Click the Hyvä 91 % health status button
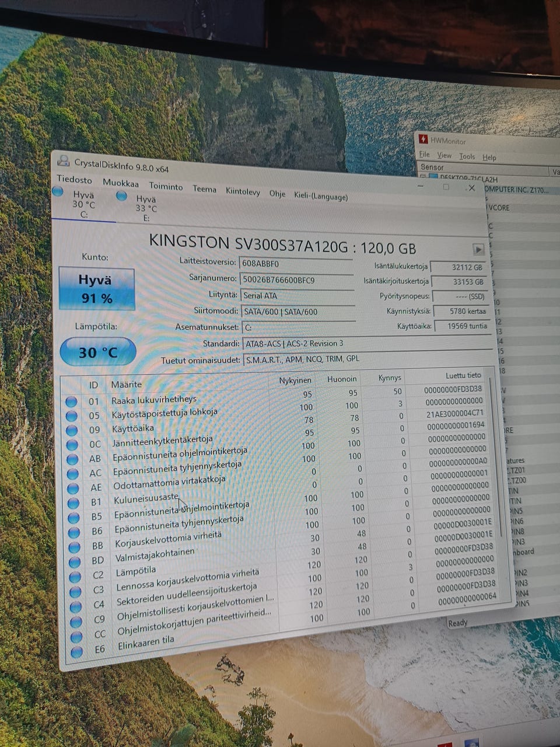560x747 pixels. pyautogui.click(x=97, y=289)
